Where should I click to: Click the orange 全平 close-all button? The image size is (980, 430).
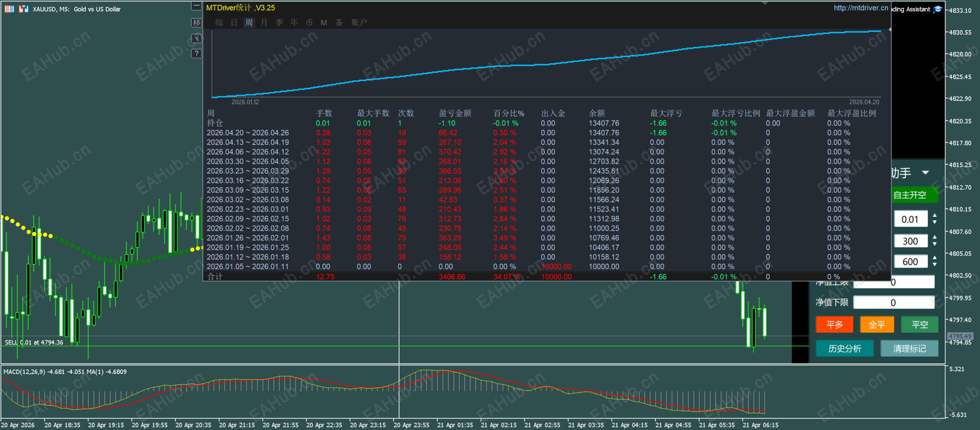click(877, 324)
